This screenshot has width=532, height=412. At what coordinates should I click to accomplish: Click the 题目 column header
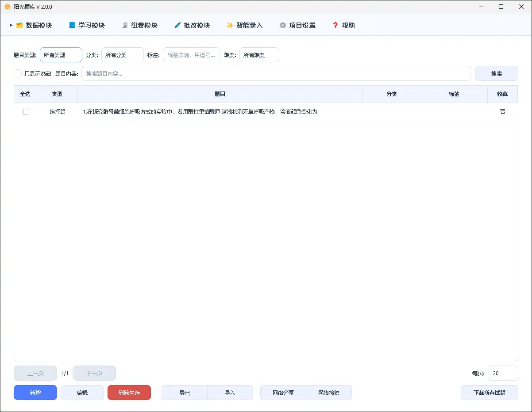220,94
